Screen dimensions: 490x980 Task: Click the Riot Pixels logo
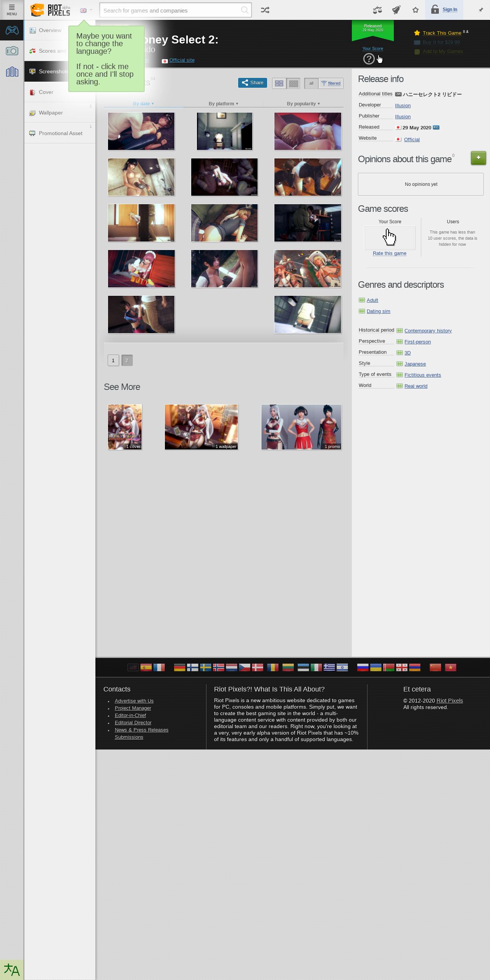click(x=50, y=10)
